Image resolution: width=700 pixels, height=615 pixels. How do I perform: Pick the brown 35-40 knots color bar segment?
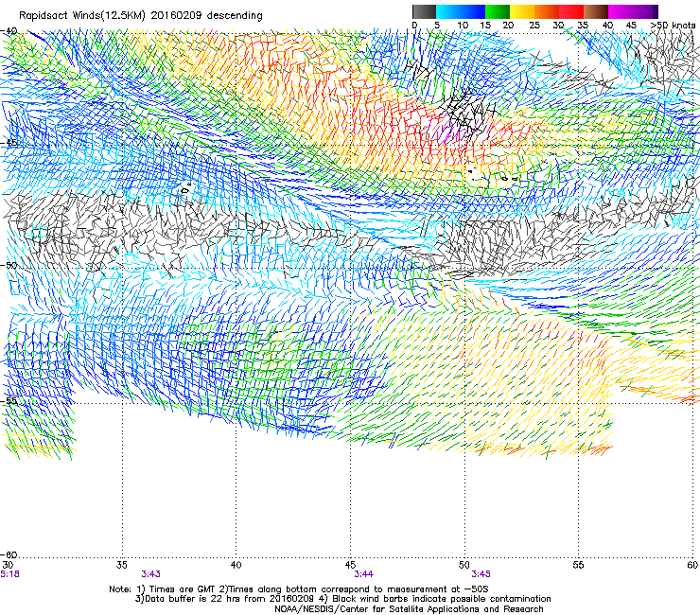pos(596,11)
